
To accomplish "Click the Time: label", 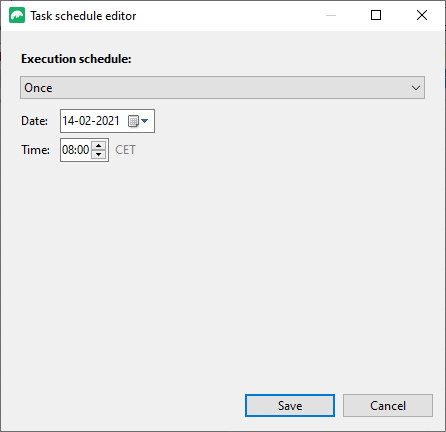I will [35, 150].
